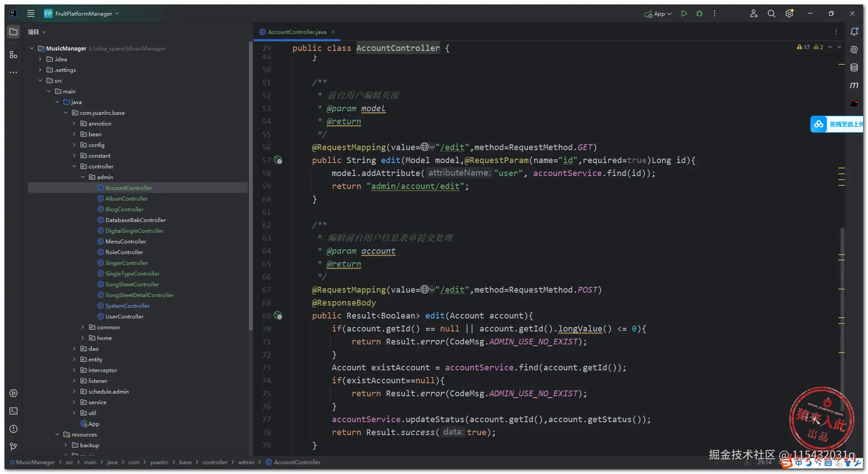Expand the .idea folder
This screenshot has height=474, width=868.
(40, 59)
